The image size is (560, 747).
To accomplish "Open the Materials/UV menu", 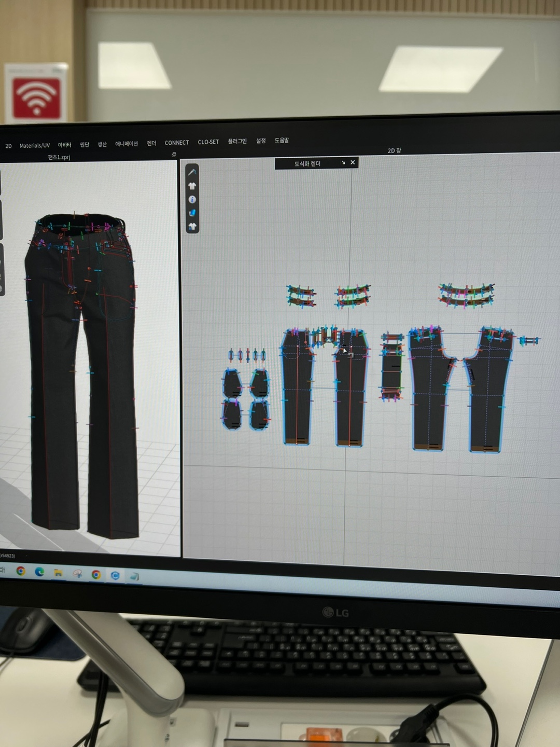I will 34,146.
